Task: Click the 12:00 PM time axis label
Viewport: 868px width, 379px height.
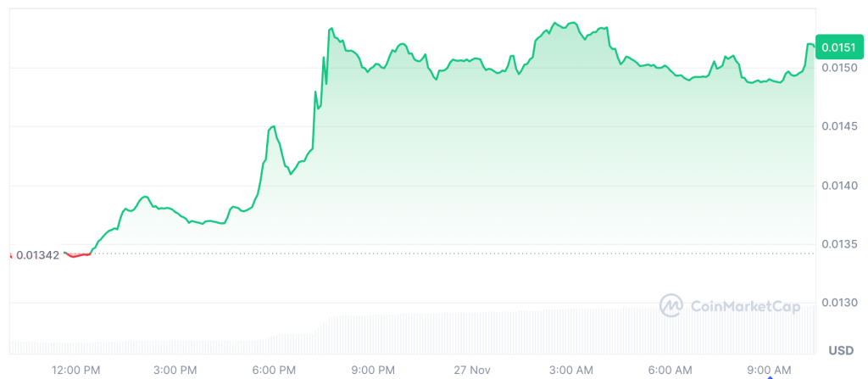Action: [77, 370]
